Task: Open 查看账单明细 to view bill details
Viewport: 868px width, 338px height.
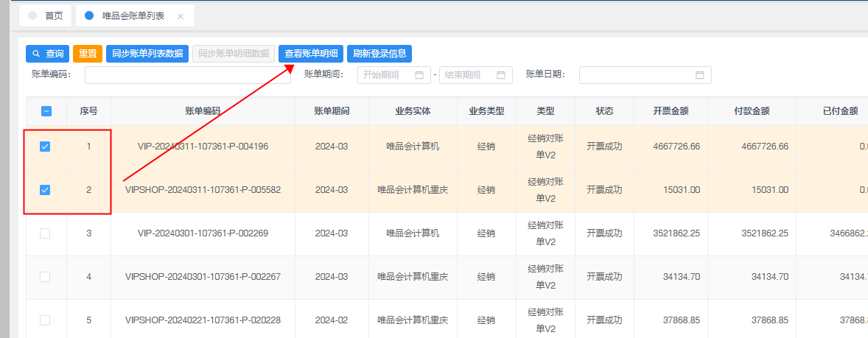Action: (311, 54)
